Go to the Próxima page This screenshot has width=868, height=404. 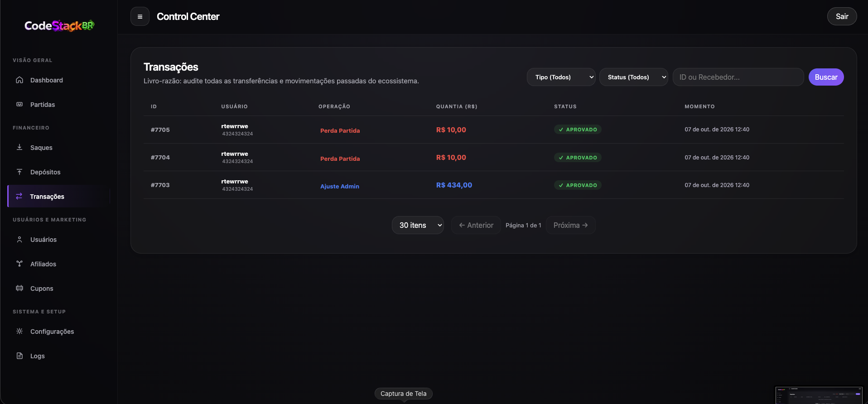click(x=570, y=225)
